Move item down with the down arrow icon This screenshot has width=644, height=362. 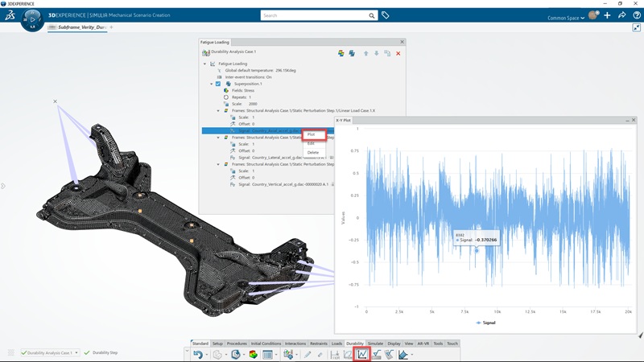(x=376, y=54)
